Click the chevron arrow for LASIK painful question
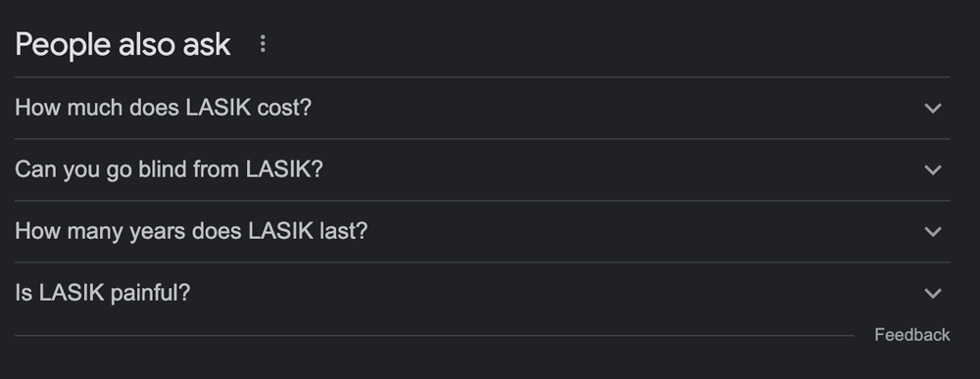The height and width of the screenshot is (379, 980). tap(933, 293)
